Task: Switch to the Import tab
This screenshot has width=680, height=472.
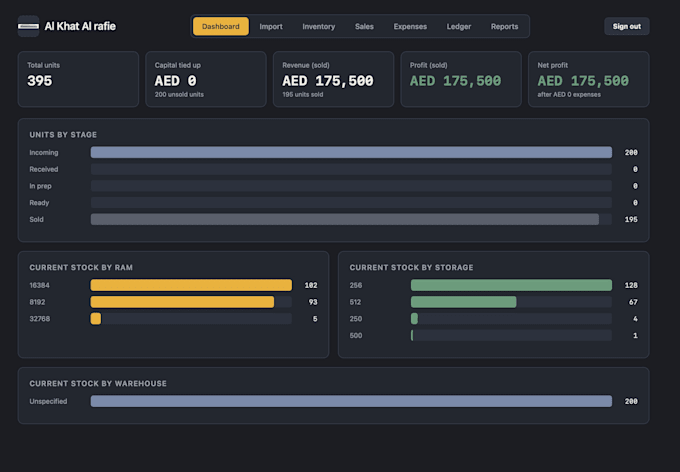Action: (x=271, y=26)
